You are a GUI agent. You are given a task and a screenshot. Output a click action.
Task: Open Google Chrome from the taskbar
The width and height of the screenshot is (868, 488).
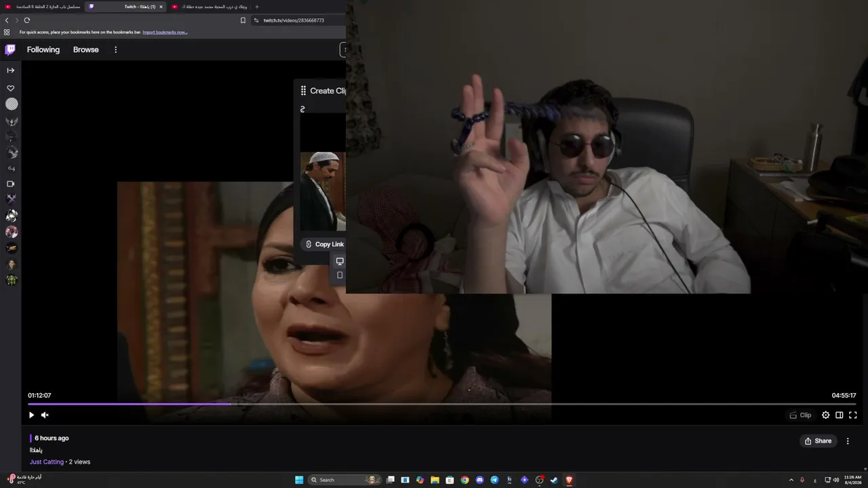[x=465, y=480]
